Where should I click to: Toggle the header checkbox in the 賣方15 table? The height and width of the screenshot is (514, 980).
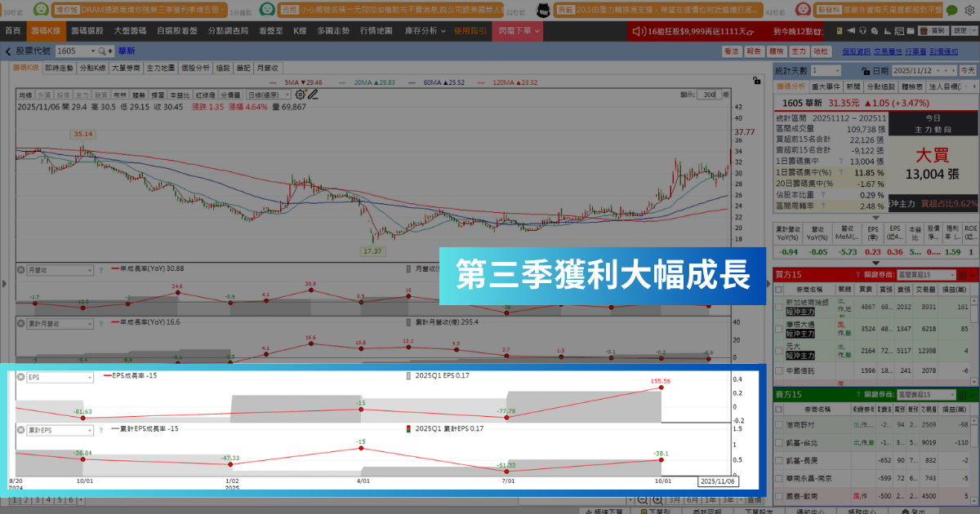coord(777,409)
